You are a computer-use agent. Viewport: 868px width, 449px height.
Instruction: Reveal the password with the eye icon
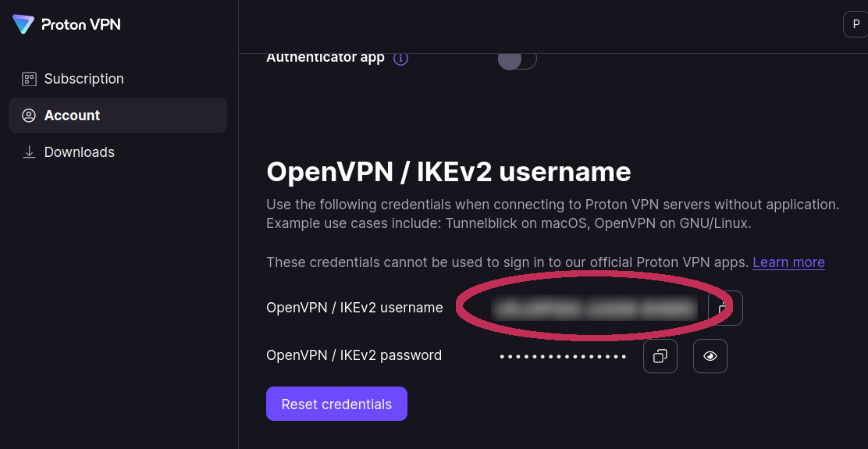[x=710, y=356]
